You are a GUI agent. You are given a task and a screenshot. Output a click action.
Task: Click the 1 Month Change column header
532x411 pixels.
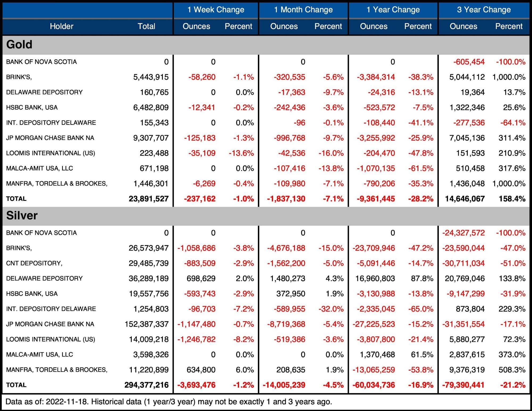coord(303,10)
